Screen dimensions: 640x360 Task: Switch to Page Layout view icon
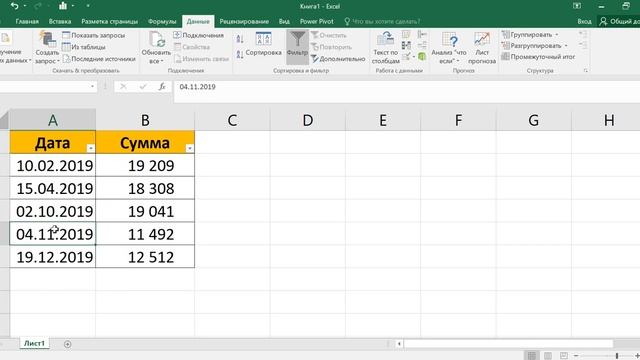(x=548, y=356)
